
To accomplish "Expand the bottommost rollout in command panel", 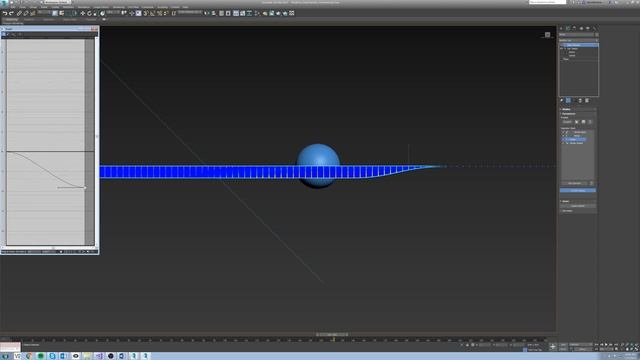I will coord(578,211).
